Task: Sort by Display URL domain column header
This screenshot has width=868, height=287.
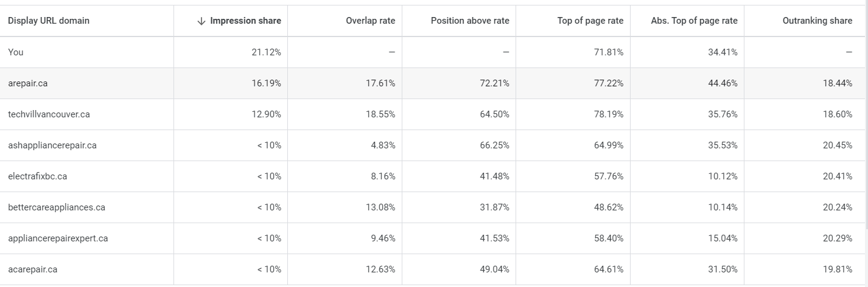Action: (x=49, y=21)
